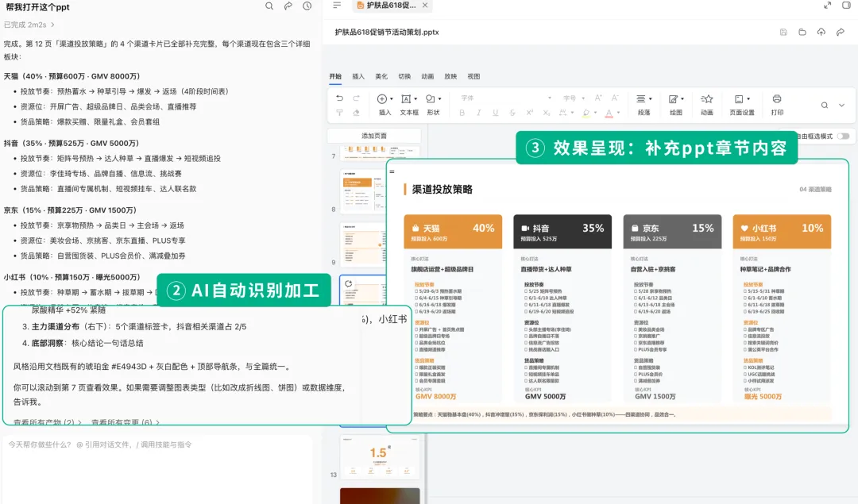Open chat history with the clock icon
858x504 pixels.
click(307, 6)
